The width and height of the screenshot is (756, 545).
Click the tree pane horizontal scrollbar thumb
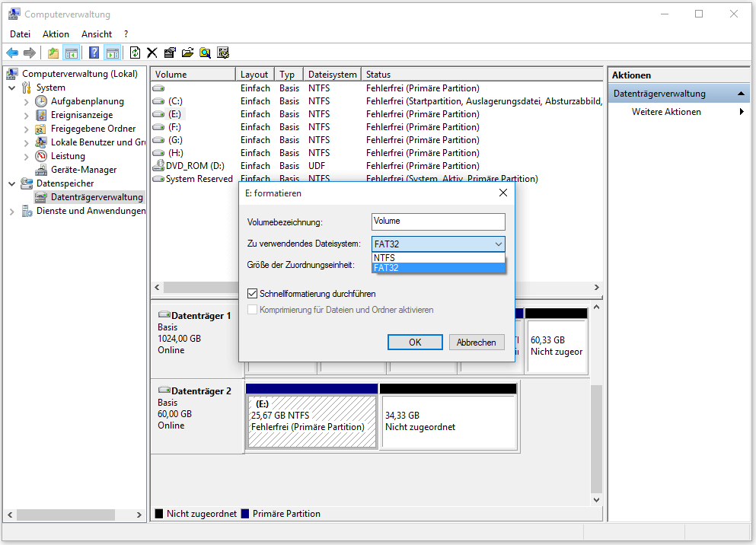click(x=66, y=515)
